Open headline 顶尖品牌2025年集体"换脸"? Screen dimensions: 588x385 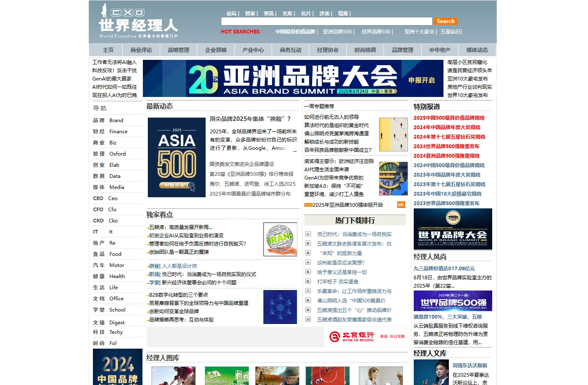[250, 119]
